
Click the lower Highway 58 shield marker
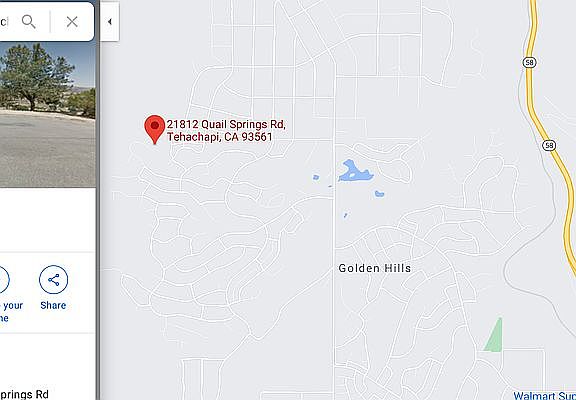click(x=549, y=145)
